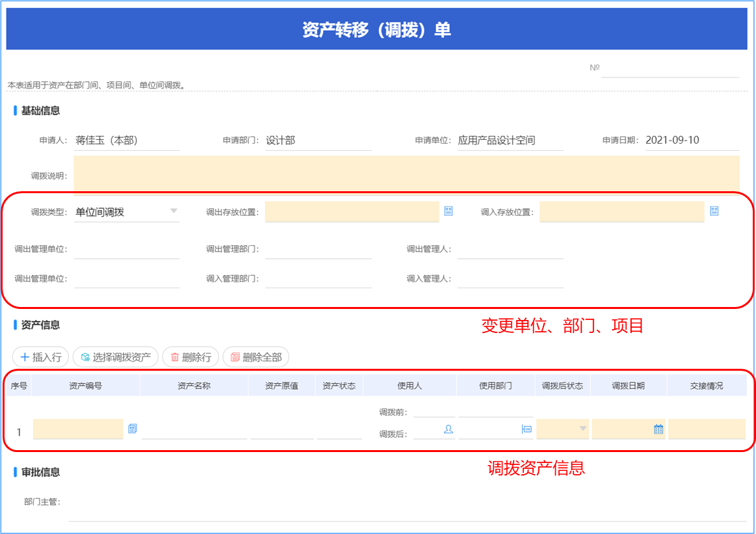The image size is (756, 534).
Task: Click 插入行 button
Action: [41, 357]
